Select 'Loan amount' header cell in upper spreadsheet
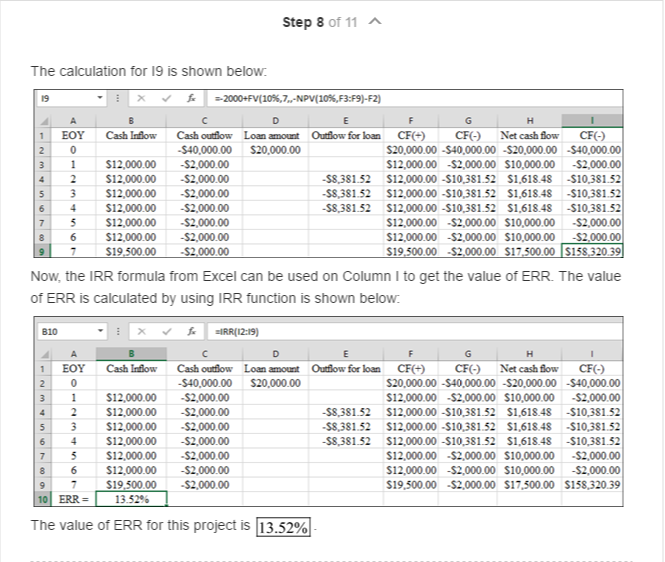Viewport: 665px width, 562px height. [x=275, y=136]
